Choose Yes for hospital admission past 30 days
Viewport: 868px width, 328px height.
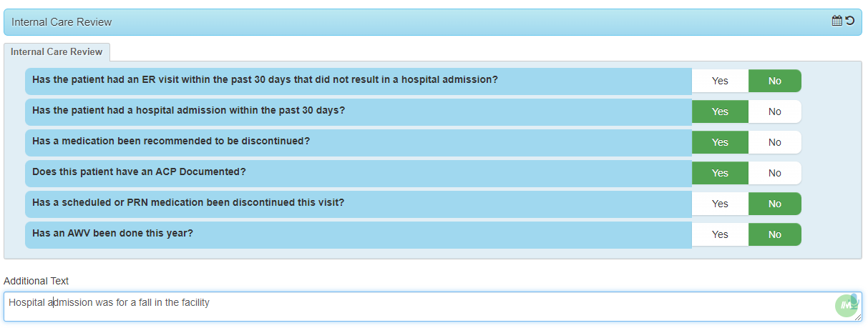click(720, 111)
